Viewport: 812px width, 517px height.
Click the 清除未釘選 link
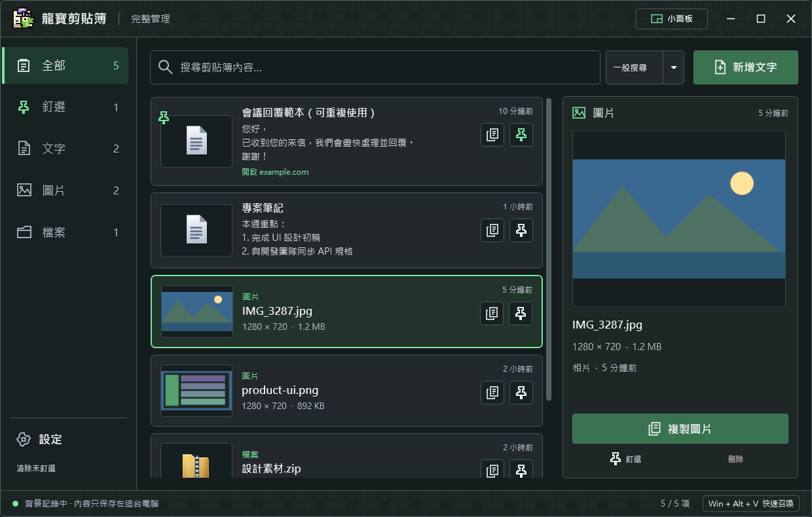pos(36,469)
